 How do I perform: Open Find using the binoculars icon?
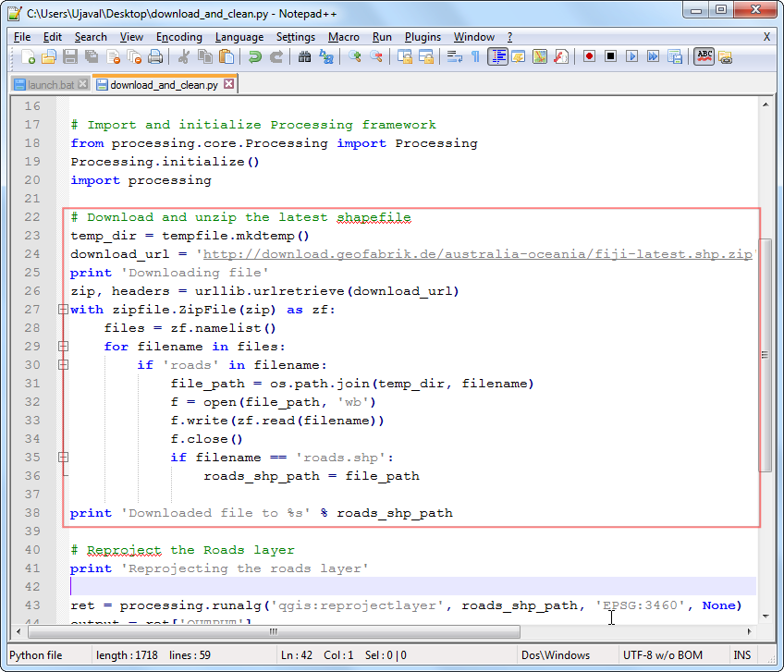click(x=305, y=56)
